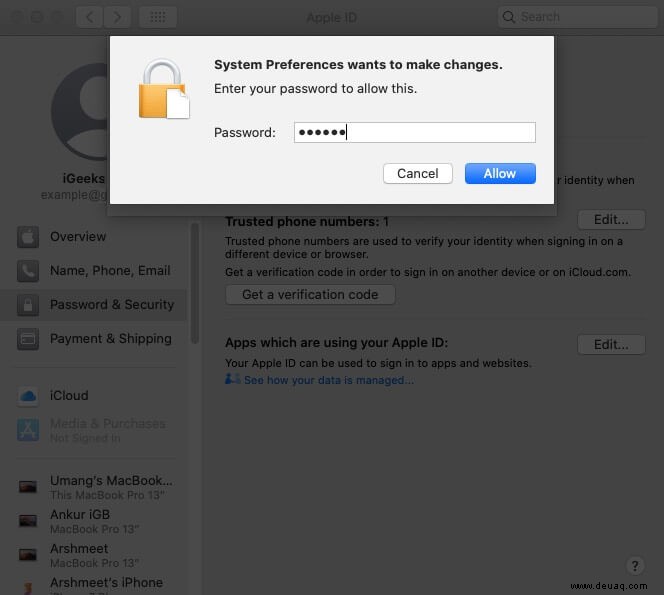Click 'Enter your password to allow this.' text
Viewport: 664px width, 595px height.
[x=315, y=89]
